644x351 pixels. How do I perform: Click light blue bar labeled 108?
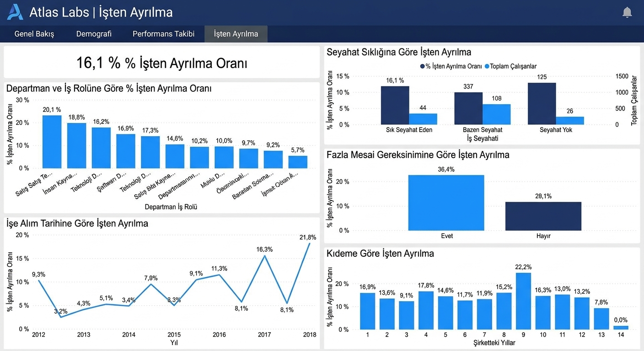pos(496,114)
